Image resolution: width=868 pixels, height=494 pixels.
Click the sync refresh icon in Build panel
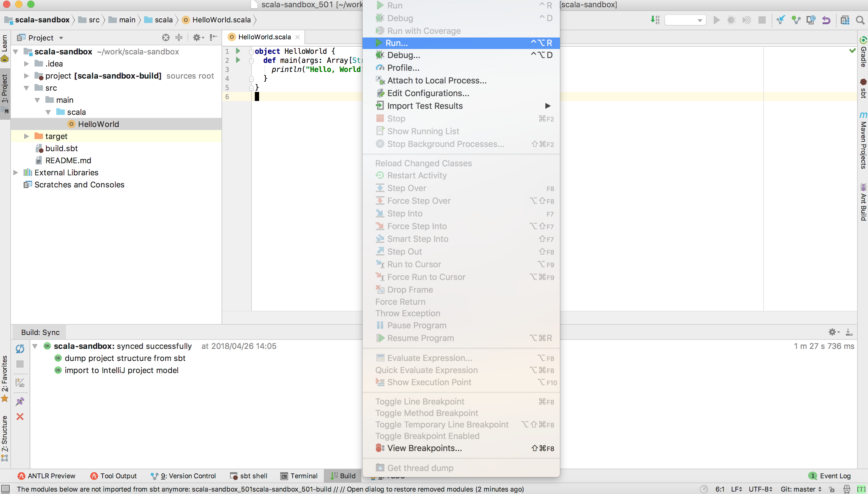pyautogui.click(x=20, y=349)
